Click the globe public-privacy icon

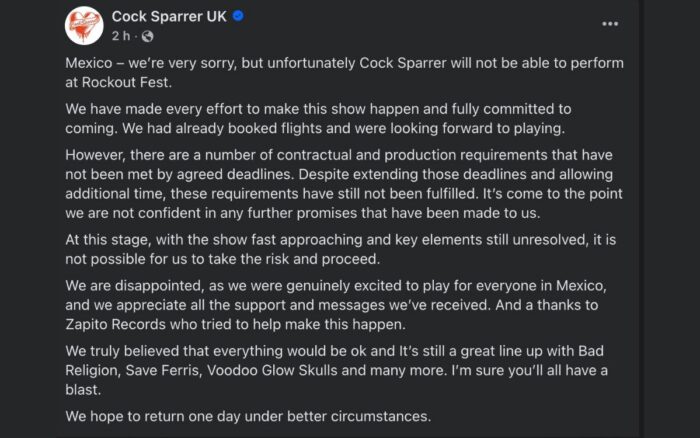148,36
